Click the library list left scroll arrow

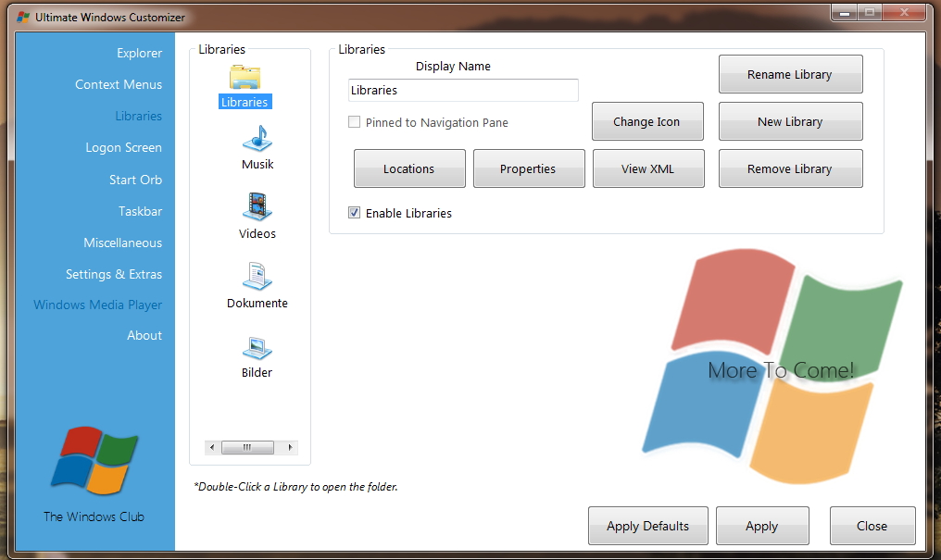click(212, 447)
